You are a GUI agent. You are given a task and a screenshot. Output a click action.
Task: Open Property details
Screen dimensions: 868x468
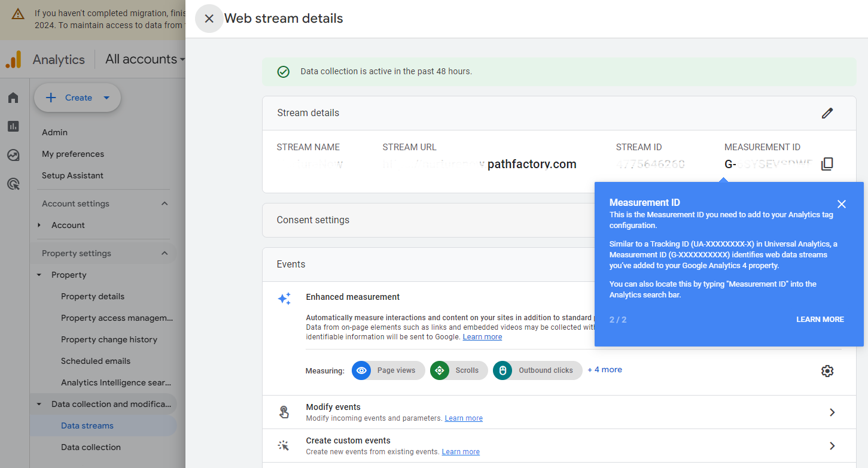pos(93,296)
